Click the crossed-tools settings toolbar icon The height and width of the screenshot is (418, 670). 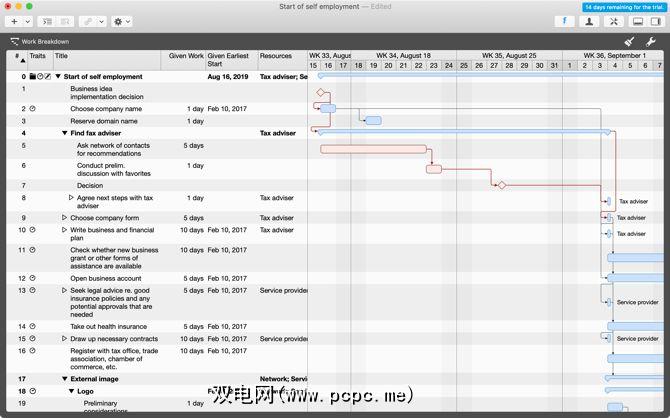pos(614,21)
